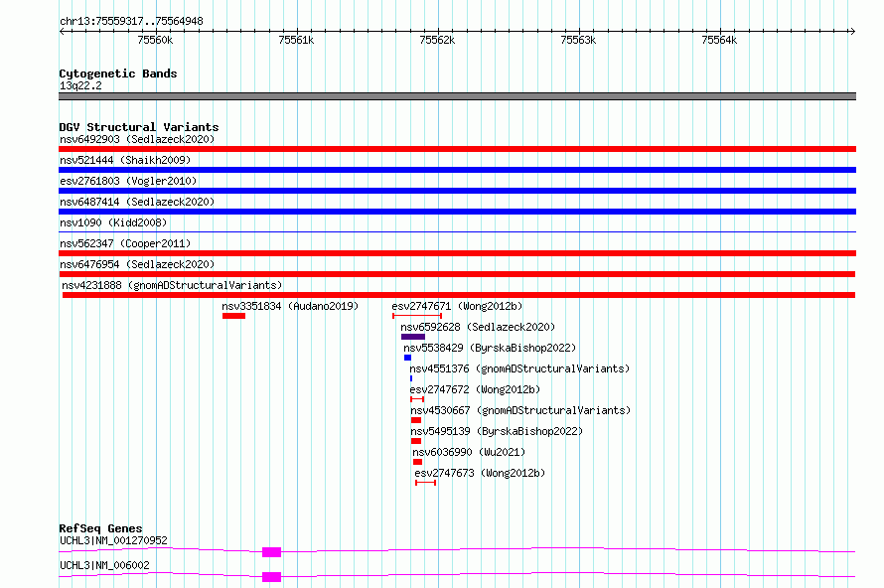Select the red bar under nsv4231888
This screenshot has height=588, width=884.
coord(458,295)
